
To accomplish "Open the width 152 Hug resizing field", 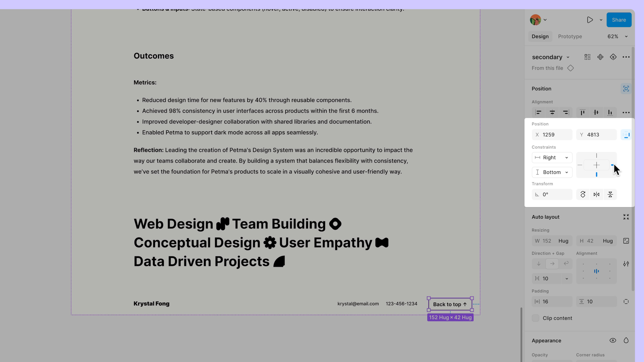I will (552, 241).
